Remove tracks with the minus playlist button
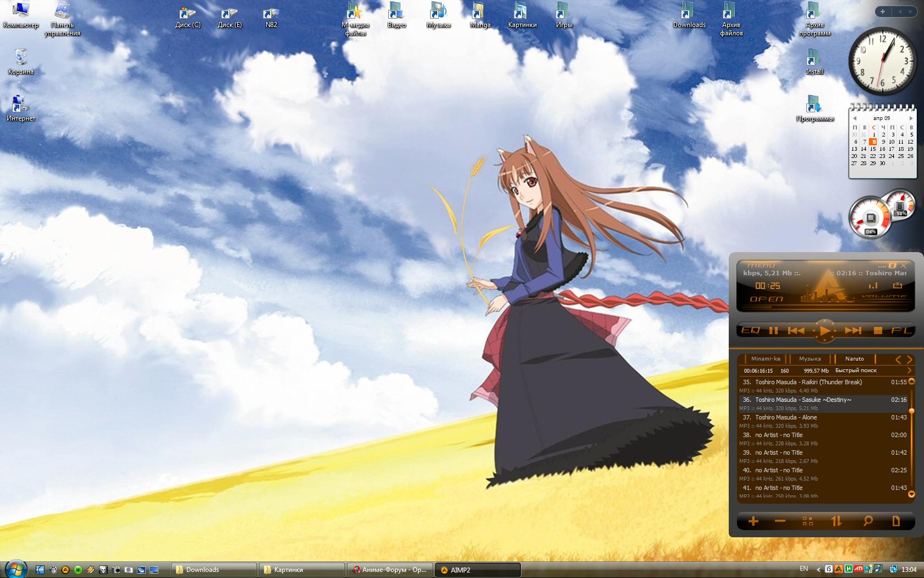 pos(780,521)
